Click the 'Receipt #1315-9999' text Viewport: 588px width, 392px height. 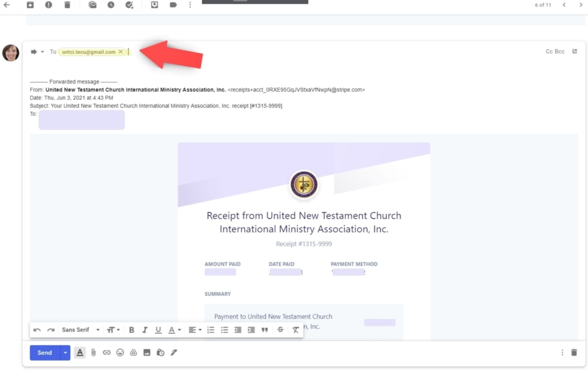pyautogui.click(x=304, y=244)
